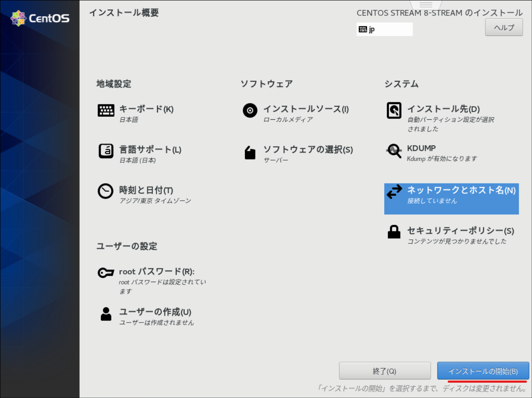The height and width of the screenshot is (398, 532).
Task: Click インストールの開始(B) button
Action: [483, 371]
